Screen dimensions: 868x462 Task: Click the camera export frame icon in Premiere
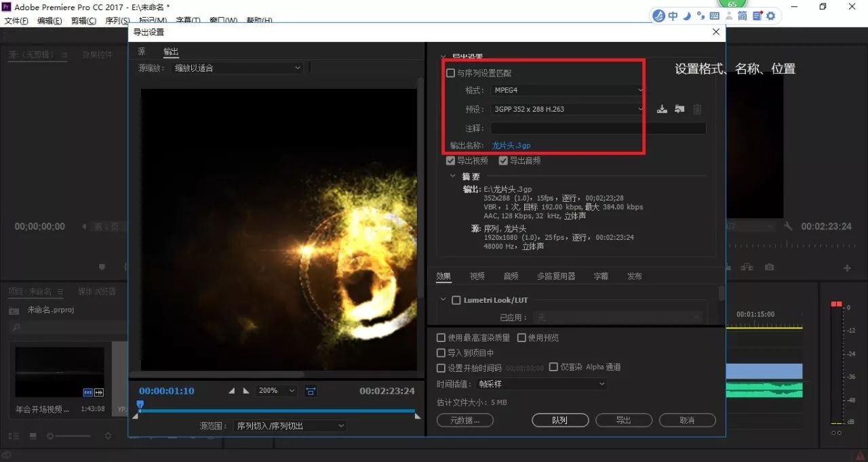tap(769, 268)
